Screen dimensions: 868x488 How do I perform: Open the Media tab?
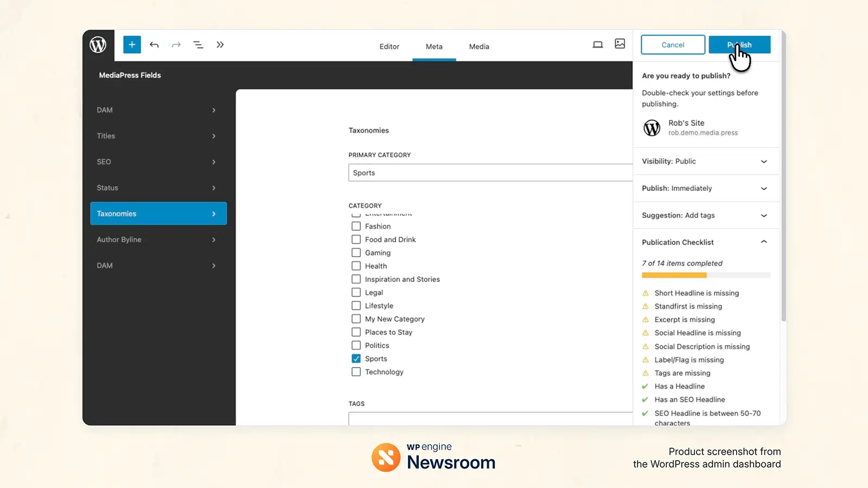[478, 47]
